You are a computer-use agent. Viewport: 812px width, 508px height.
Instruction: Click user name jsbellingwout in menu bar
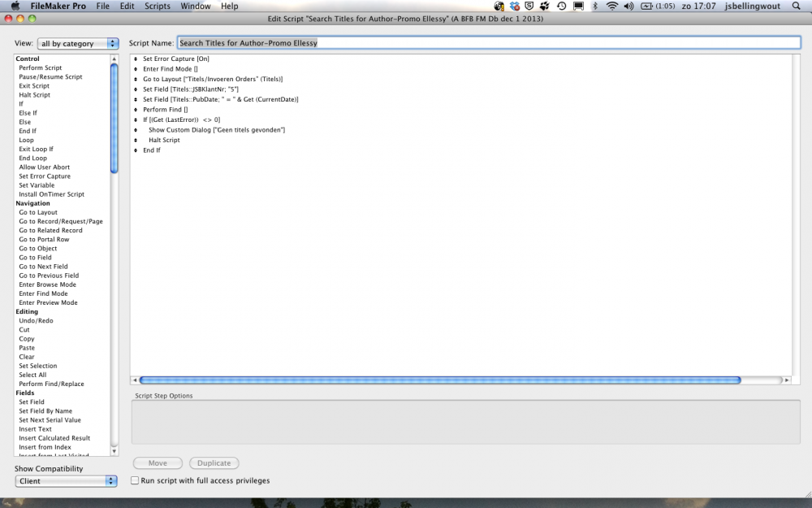752,7
